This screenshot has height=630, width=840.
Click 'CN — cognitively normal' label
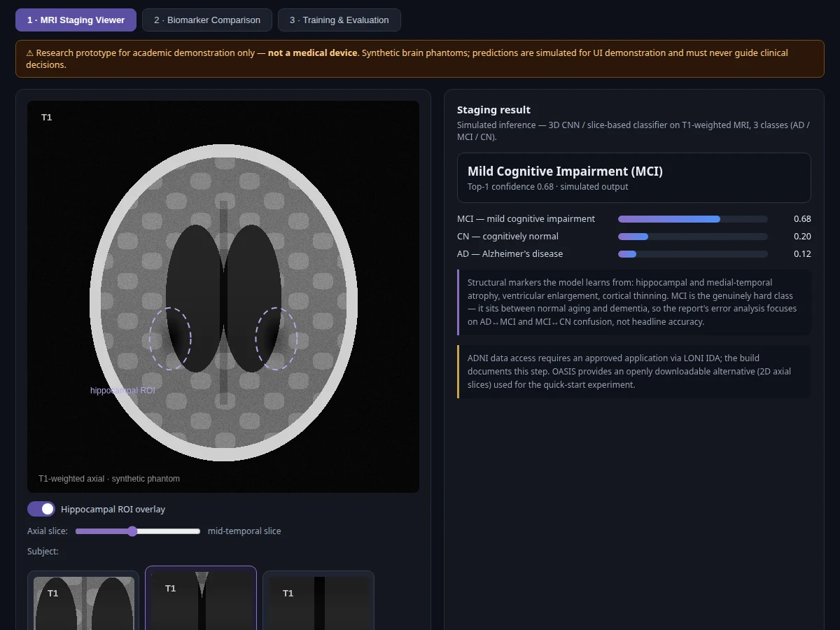(507, 237)
